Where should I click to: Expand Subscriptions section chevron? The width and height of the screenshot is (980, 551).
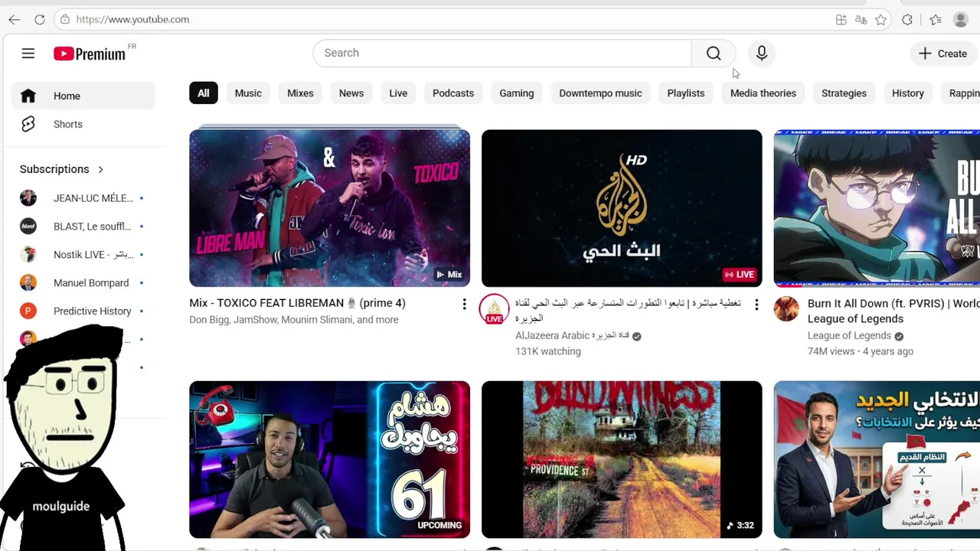pos(100,169)
